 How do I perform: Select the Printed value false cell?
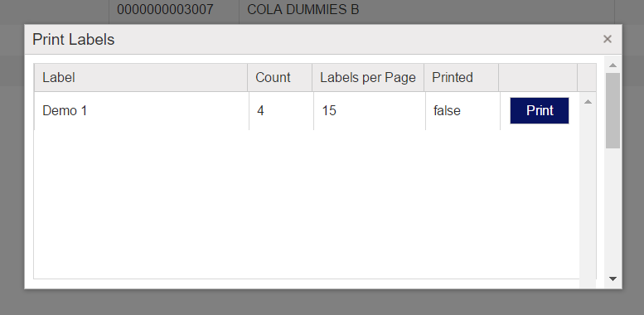click(462, 111)
